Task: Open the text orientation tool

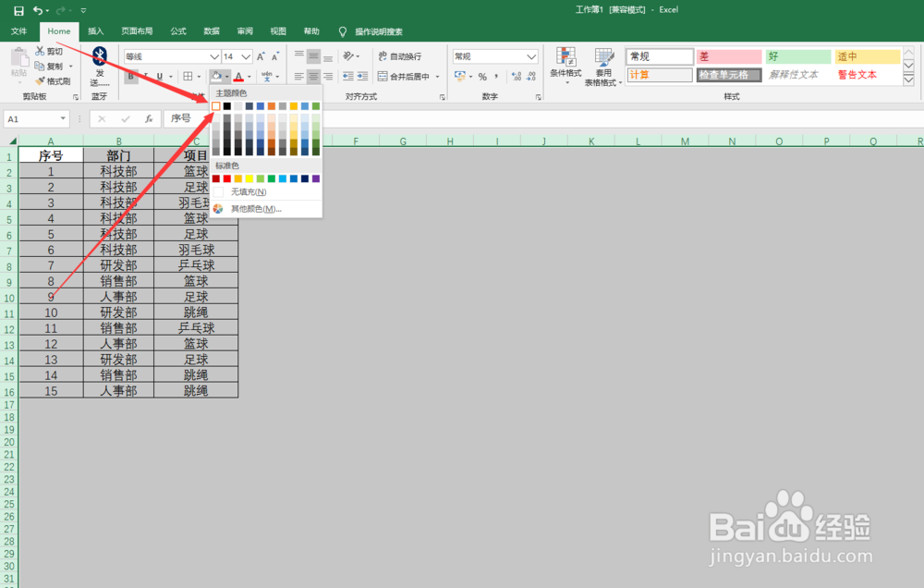Action: click(349, 56)
